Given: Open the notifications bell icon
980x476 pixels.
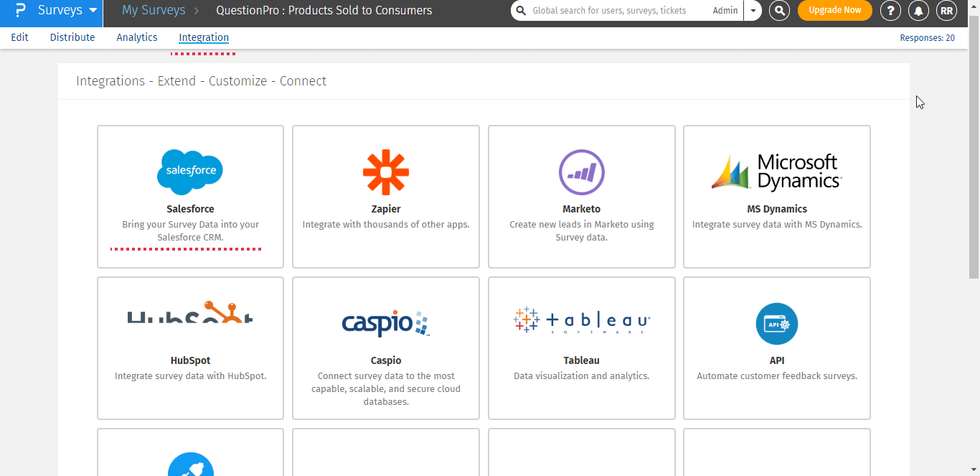Looking at the screenshot, I should pyautogui.click(x=918, y=11).
